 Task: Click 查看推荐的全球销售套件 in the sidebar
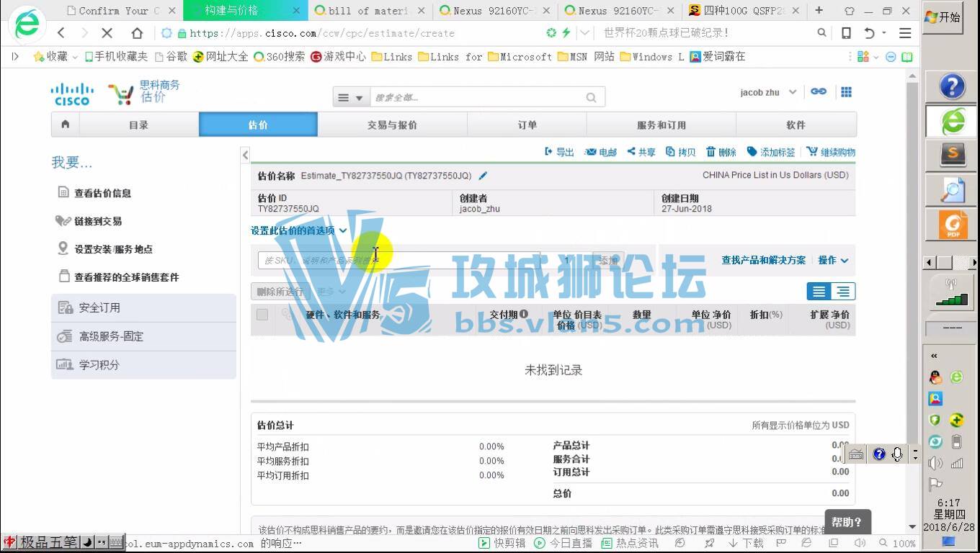tap(118, 277)
